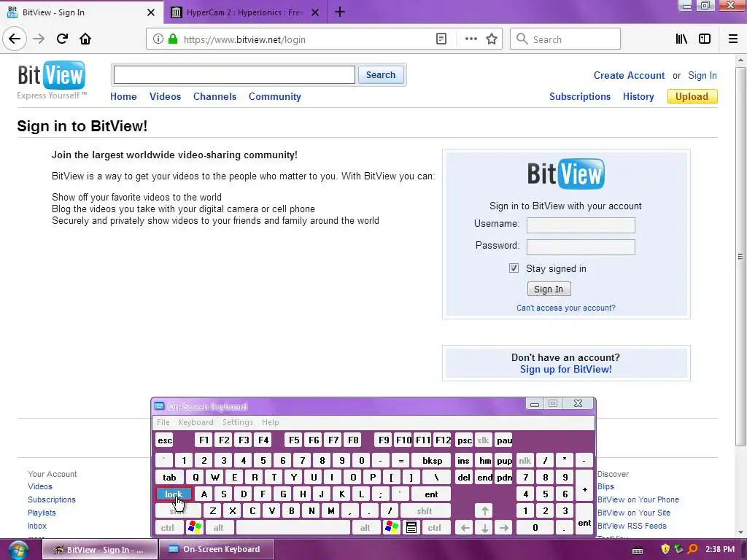Toggle the slk scroll lock key
The height and width of the screenshot is (560, 747).
pos(483,440)
